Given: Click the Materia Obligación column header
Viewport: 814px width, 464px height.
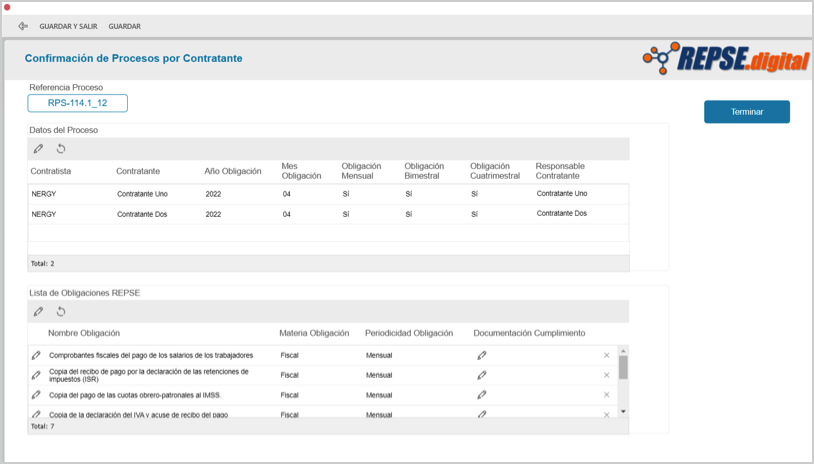Looking at the screenshot, I should pyautogui.click(x=314, y=333).
